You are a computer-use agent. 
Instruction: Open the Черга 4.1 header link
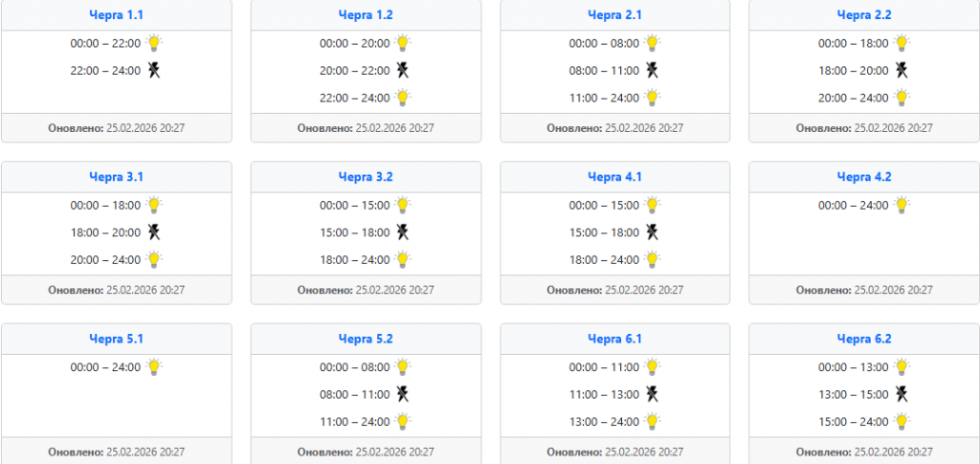tap(614, 177)
